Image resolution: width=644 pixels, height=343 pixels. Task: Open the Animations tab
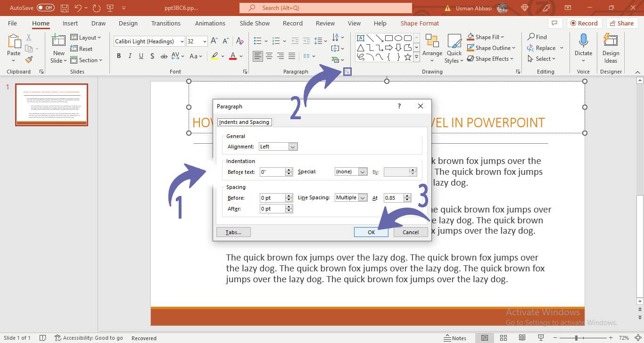coord(210,23)
